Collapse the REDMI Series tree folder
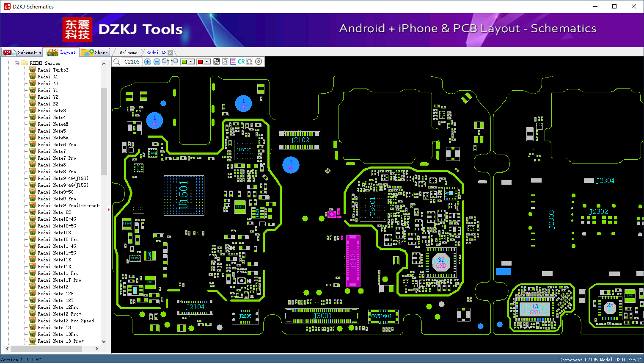Screen dimensions: 644x363 click(x=17, y=63)
